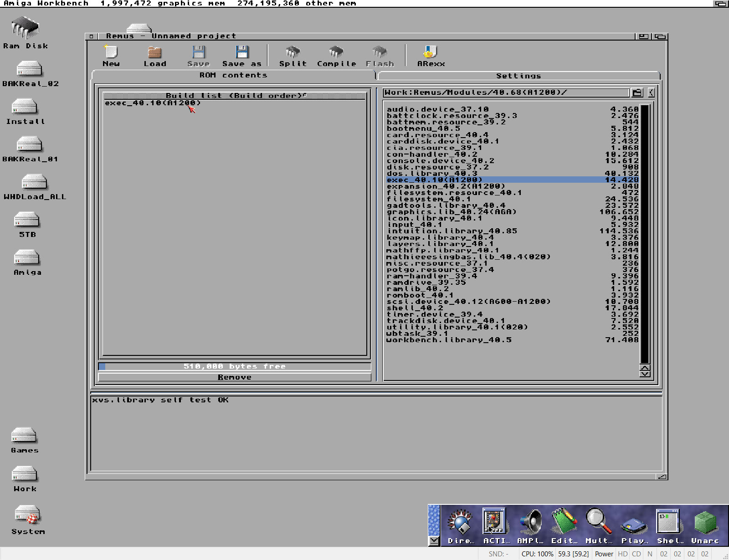Image resolution: width=729 pixels, height=560 pixels.
Task: Select dos.library_40.3 module
Action: pos(513,173)
